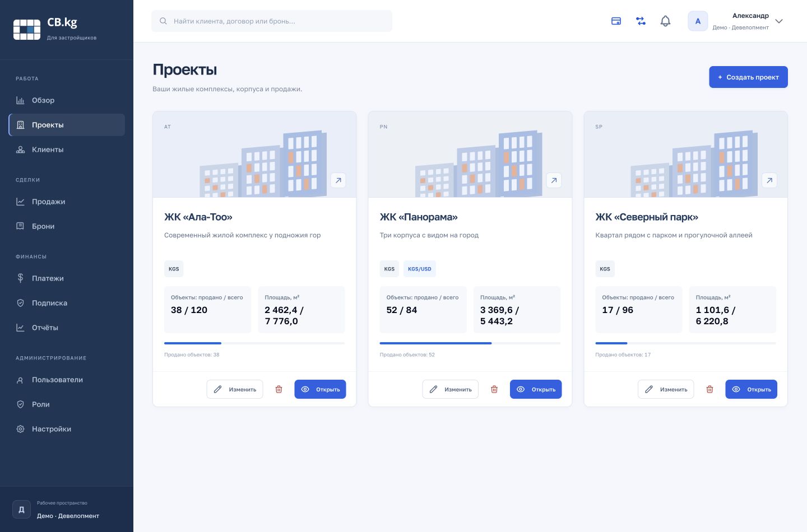Click Открыть on ЖК «Северный парк» card
The image size is (807, 532).
pos(751,389)
